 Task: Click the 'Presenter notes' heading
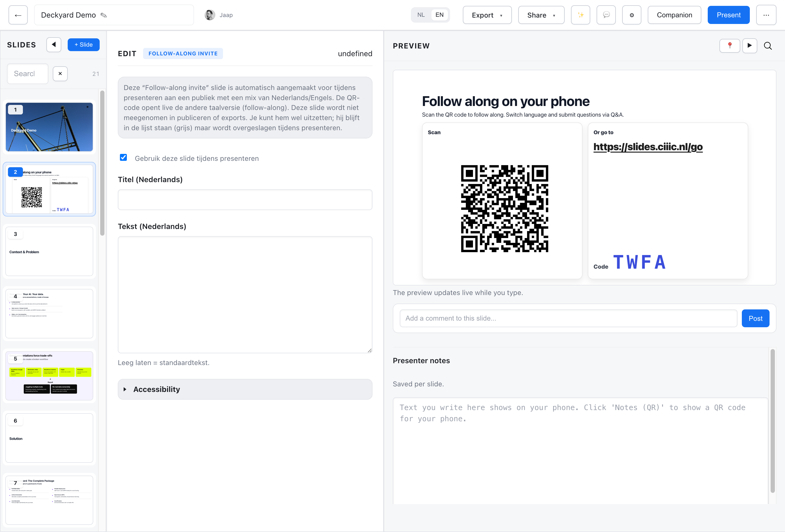[x=421, y=361]
